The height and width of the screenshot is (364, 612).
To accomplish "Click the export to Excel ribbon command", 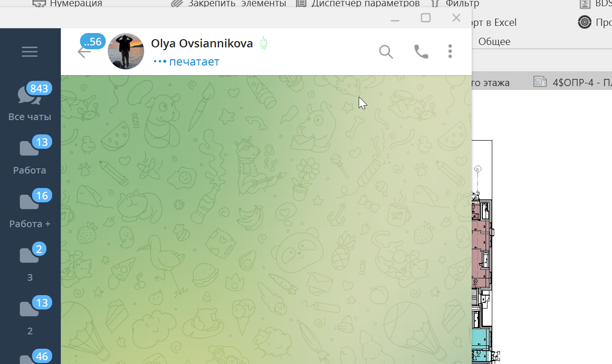I will [x=494, y=22].
